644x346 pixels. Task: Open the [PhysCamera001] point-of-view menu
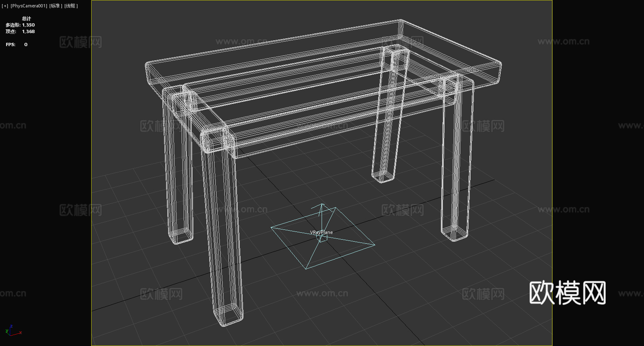pos(29,6)
